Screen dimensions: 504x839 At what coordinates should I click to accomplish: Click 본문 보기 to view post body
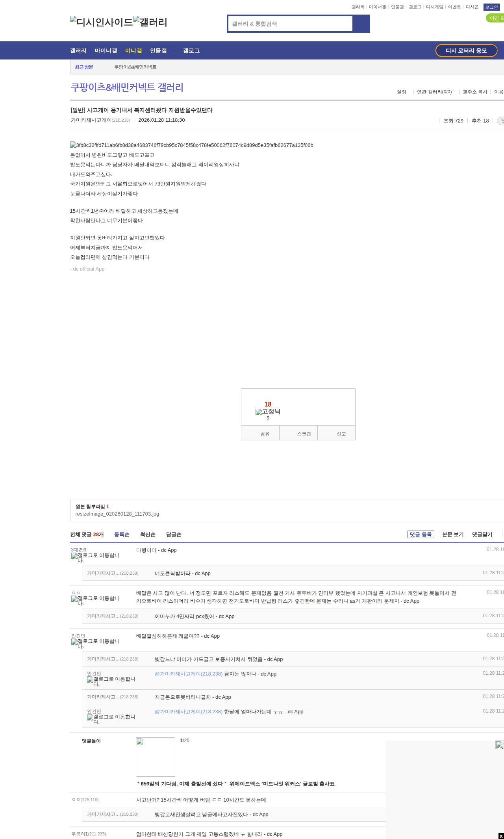coord(453,535)
